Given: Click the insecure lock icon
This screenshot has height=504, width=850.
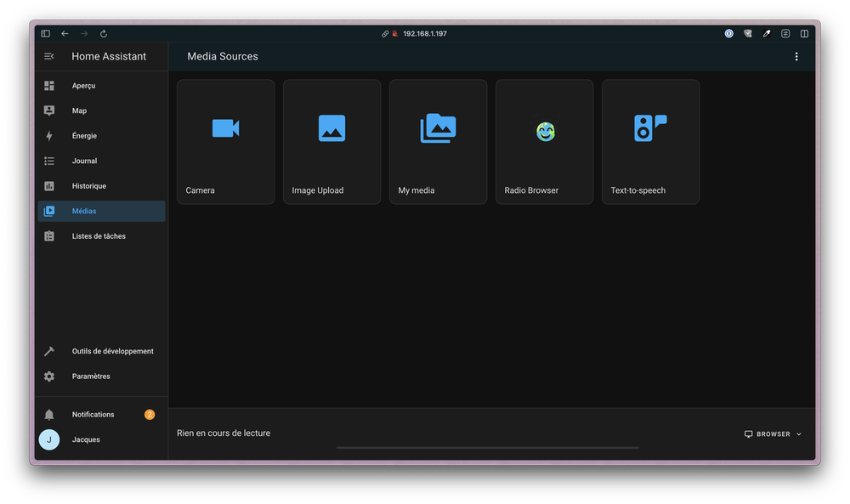Looking at the screenshot, I should point(395,34).
